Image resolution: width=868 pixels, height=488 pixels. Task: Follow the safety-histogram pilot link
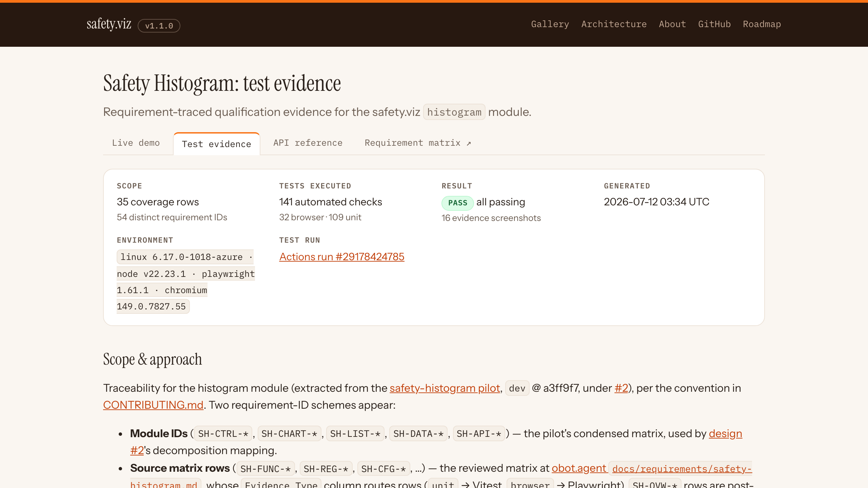pos(445,388)
